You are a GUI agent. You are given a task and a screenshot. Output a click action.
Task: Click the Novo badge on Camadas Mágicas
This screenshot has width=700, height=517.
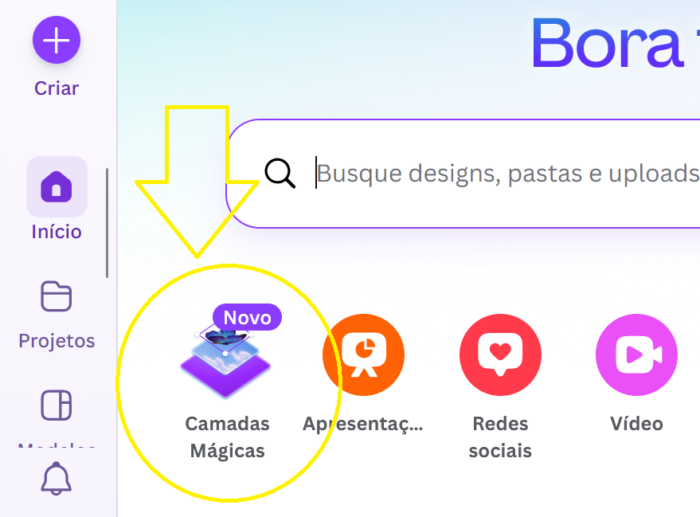coord(247,317)
